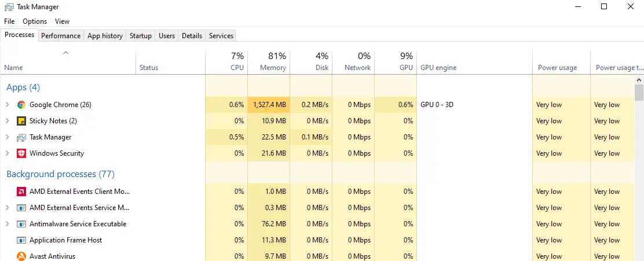Viewport: 644px width, 261px height.
Task: Select the Google Chrome process icon
Action: [x=21, y=105]
